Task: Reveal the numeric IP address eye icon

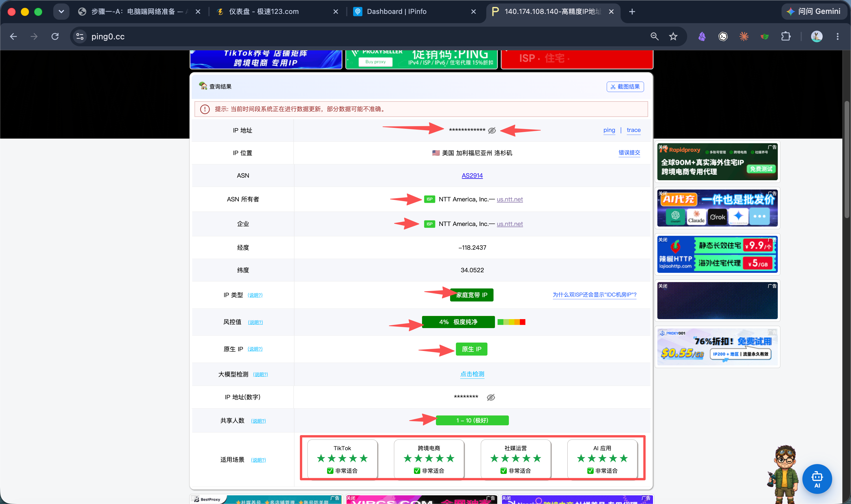Action: coord(491,397)
